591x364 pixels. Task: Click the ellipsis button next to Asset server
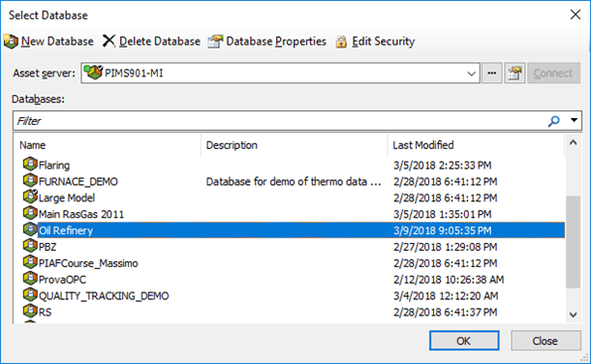[492, 73]
